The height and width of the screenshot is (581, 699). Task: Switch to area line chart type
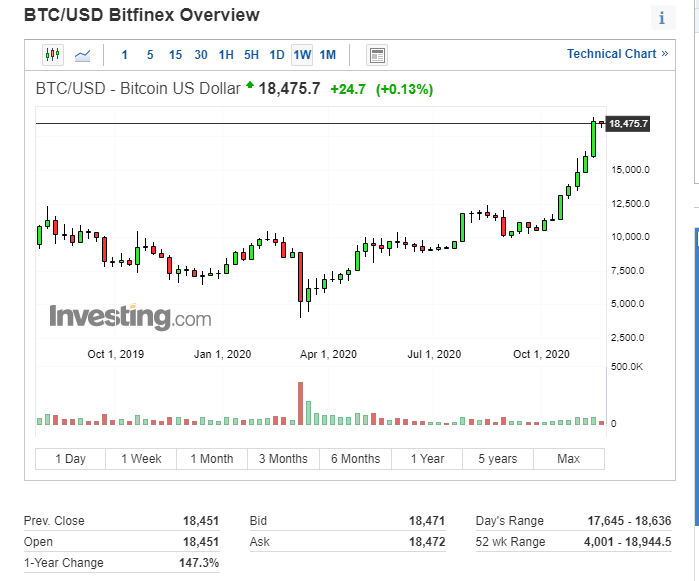pos(82,55)
